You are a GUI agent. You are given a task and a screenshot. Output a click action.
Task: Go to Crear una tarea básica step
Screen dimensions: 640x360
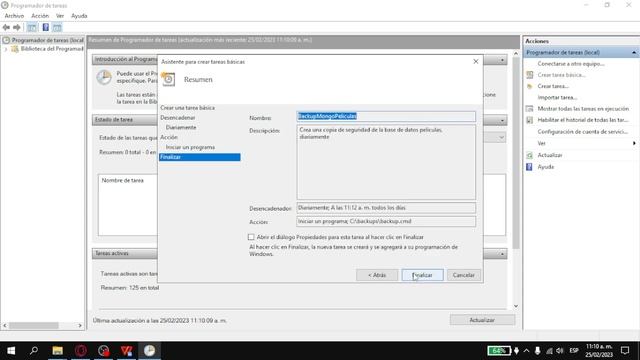point(187,108)
